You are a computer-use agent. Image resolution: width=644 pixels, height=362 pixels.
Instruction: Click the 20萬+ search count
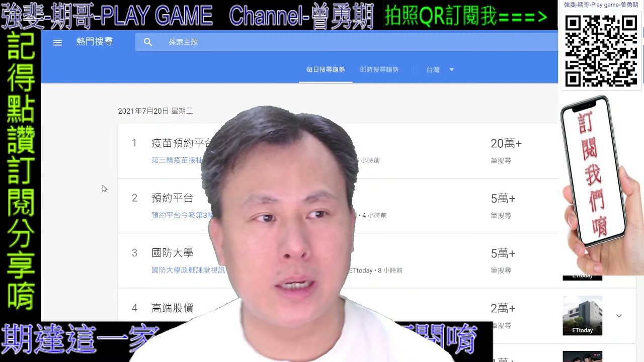coord(506,144)
